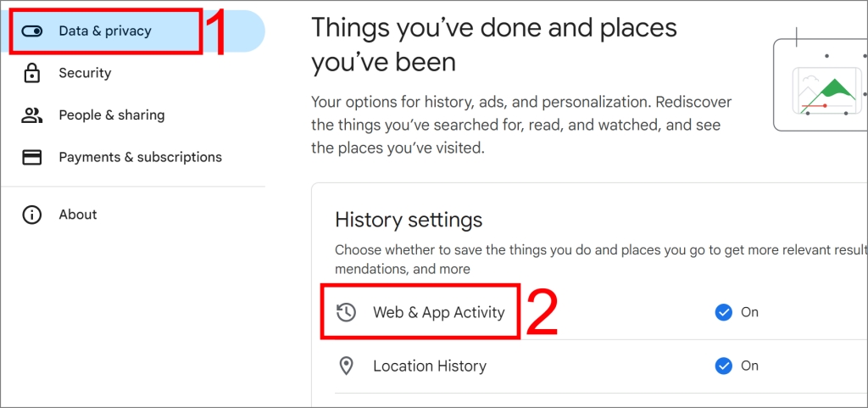This screenshot has width=868, height=408.
Task: Open Location History settings text
Action: click(x=430, y=366)
